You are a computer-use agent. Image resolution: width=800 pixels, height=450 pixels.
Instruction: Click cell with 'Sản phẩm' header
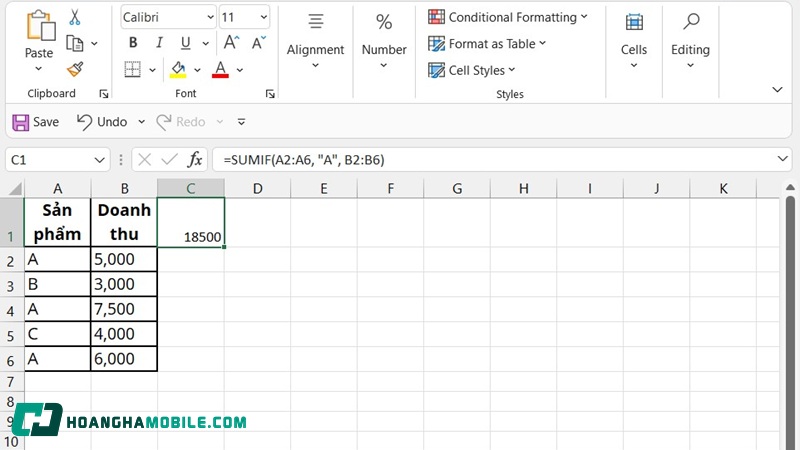58,222
